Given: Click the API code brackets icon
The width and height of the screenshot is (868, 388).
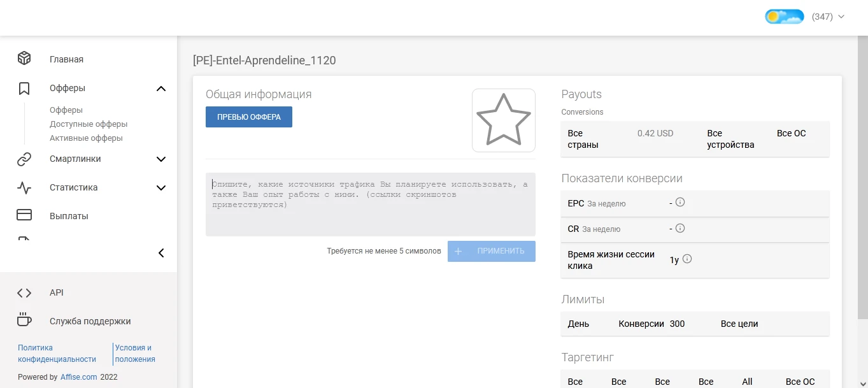Looking at the screenshot, I should [x=24, y=293].
